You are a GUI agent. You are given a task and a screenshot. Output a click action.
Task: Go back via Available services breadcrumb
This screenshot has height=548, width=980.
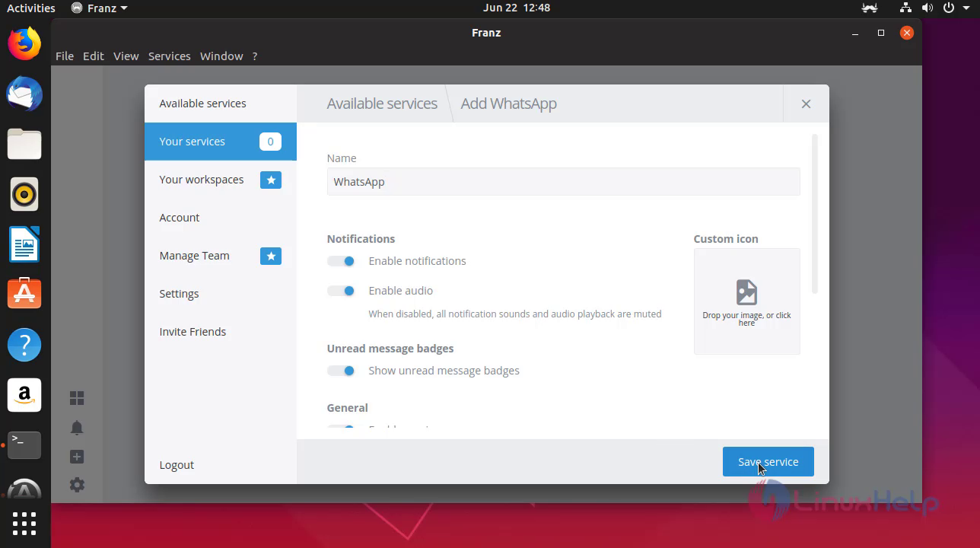382,104
